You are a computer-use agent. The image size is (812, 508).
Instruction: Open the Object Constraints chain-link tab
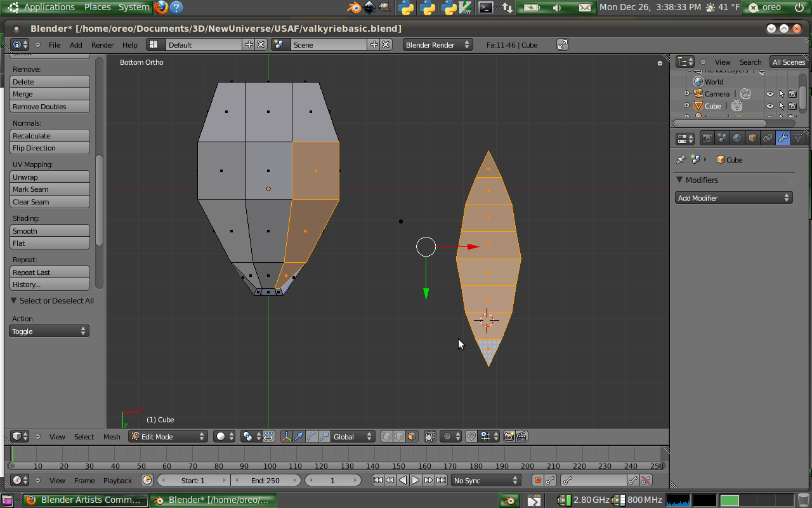point(768,138)
